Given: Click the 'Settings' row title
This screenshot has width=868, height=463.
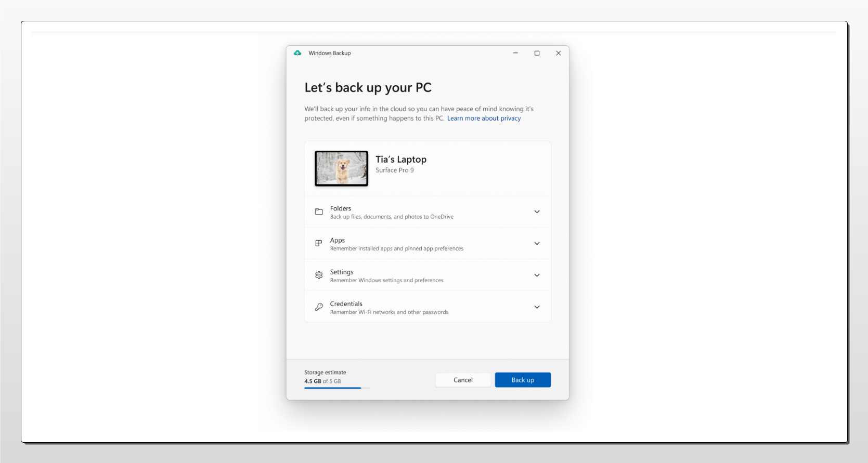Looking at the screenshot, I should pos(342,272).
